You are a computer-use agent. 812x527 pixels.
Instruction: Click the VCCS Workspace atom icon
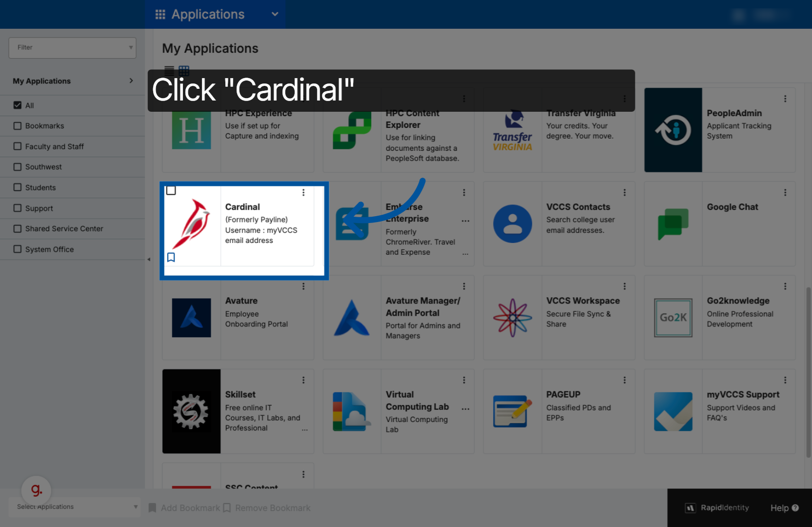[512, 318]
